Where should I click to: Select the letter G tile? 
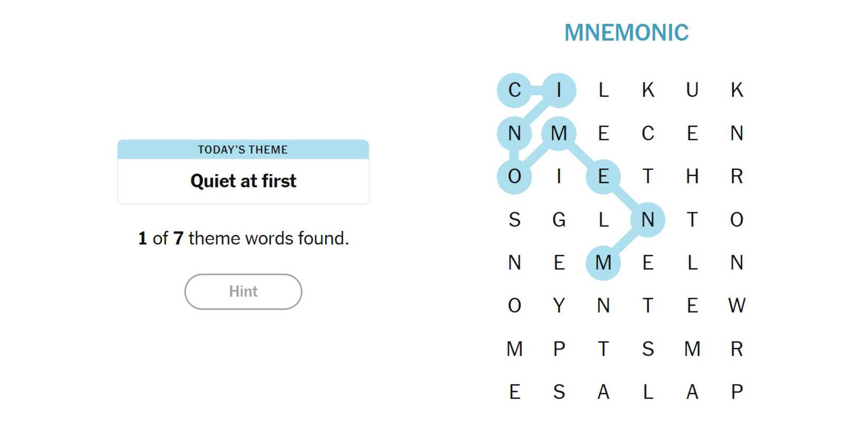point(559,219)
